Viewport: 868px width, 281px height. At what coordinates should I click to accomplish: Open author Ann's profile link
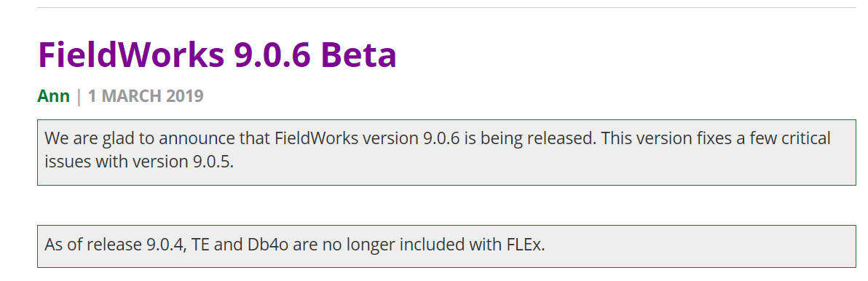(54, 95)
